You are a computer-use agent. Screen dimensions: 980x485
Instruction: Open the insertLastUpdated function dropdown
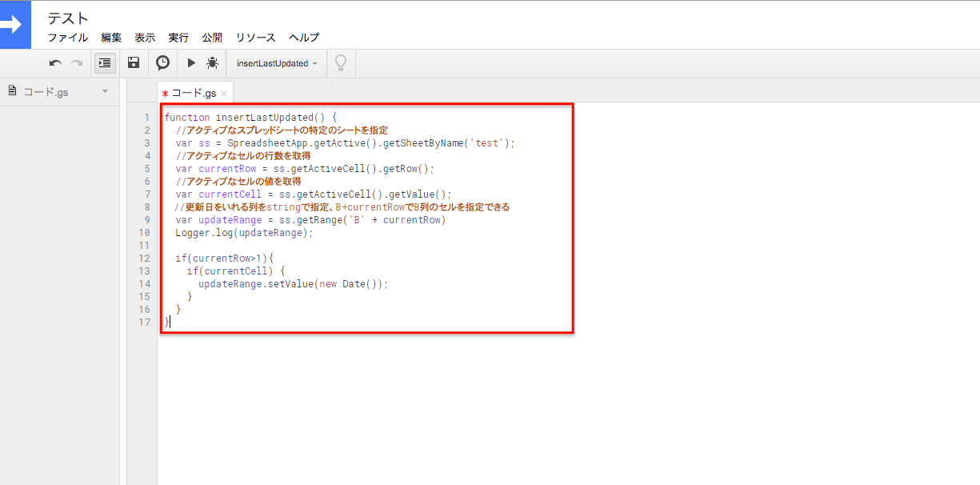277,63
